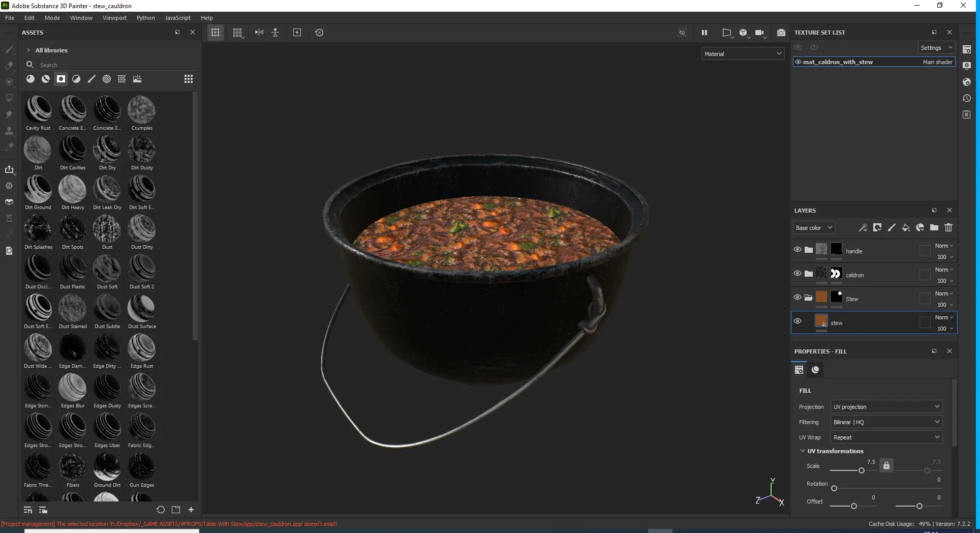Open the UV Wrap dropdown set to Repeat
The image size is (980, 533).
coord(886,437)
